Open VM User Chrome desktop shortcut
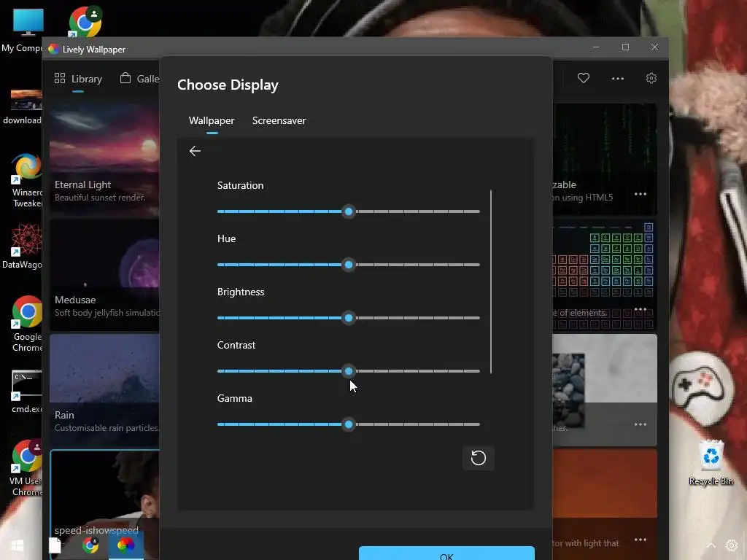 [26, 468]
